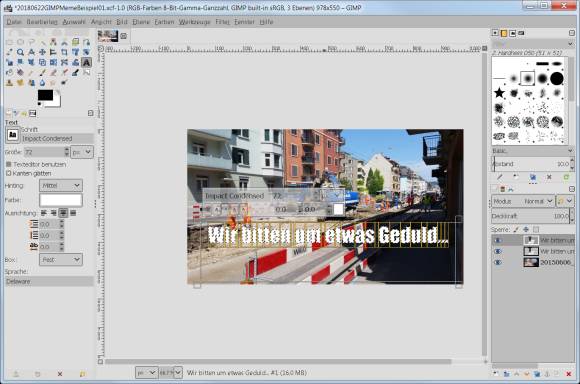Open the Hinting dropdown set to Mittel

coord(61,185)
